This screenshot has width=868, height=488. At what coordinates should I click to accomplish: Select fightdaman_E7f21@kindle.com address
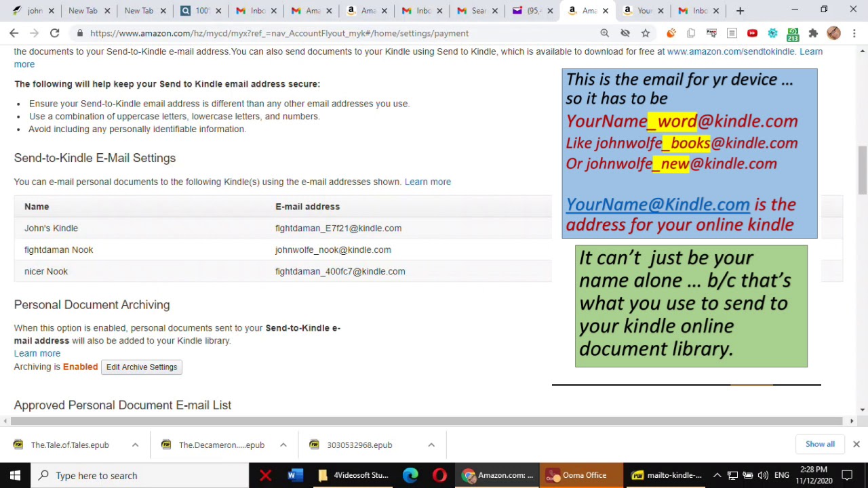(x=338, y=228)
